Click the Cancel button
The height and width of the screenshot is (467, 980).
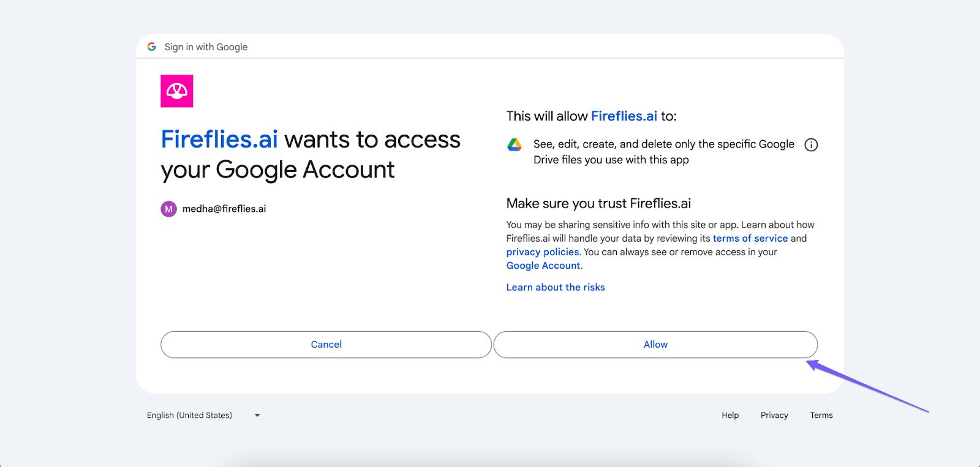[x=326, y=345]
